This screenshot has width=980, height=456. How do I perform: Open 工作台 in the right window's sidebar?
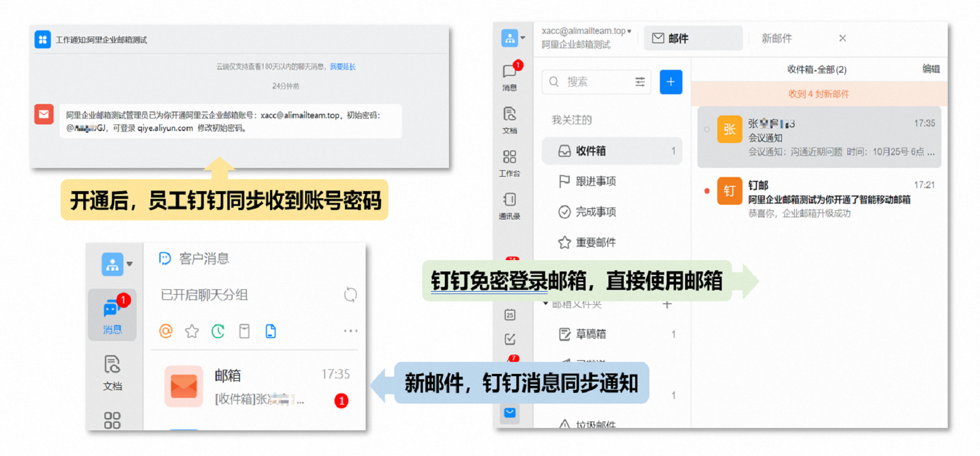tap(510, 163)
